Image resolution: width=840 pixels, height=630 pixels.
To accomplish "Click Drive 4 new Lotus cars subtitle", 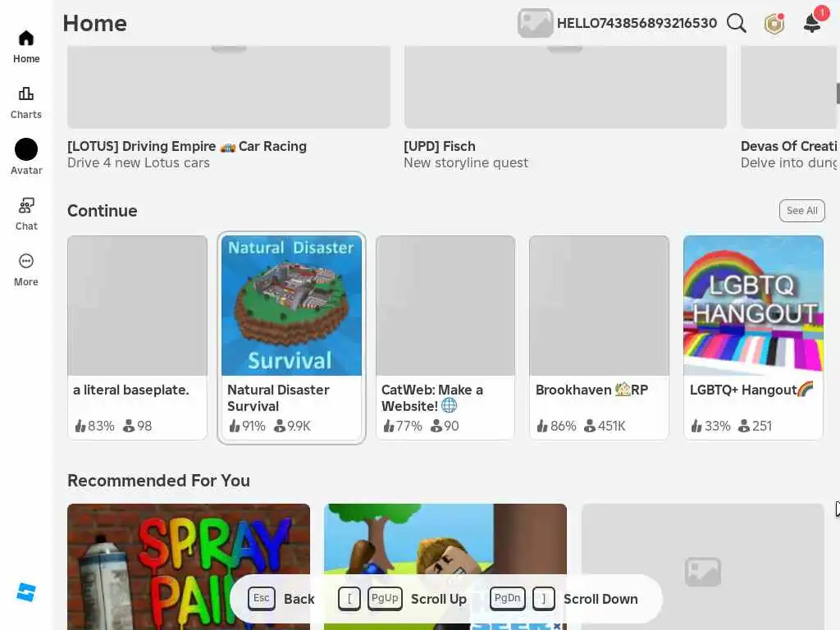I will coord(138,163).
